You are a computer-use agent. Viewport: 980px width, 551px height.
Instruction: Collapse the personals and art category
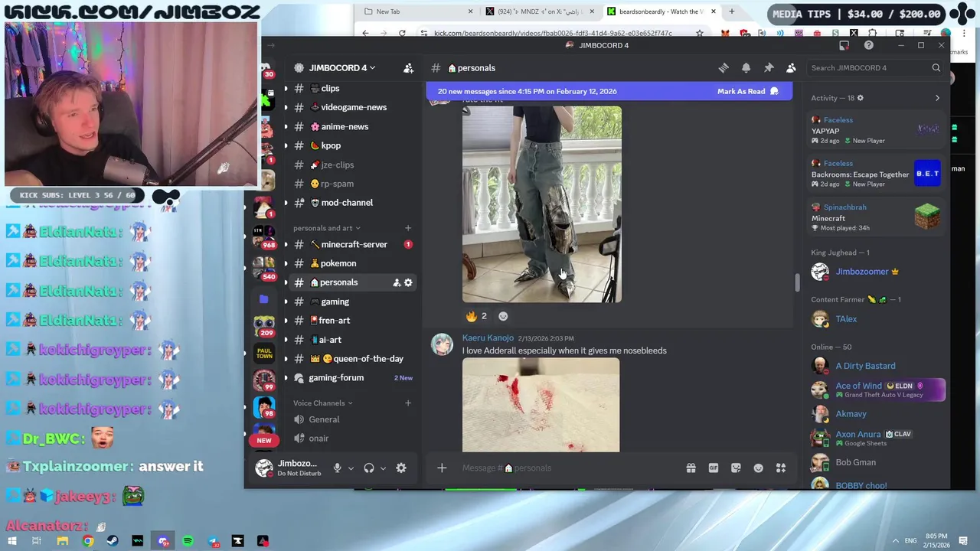[327, 228]
